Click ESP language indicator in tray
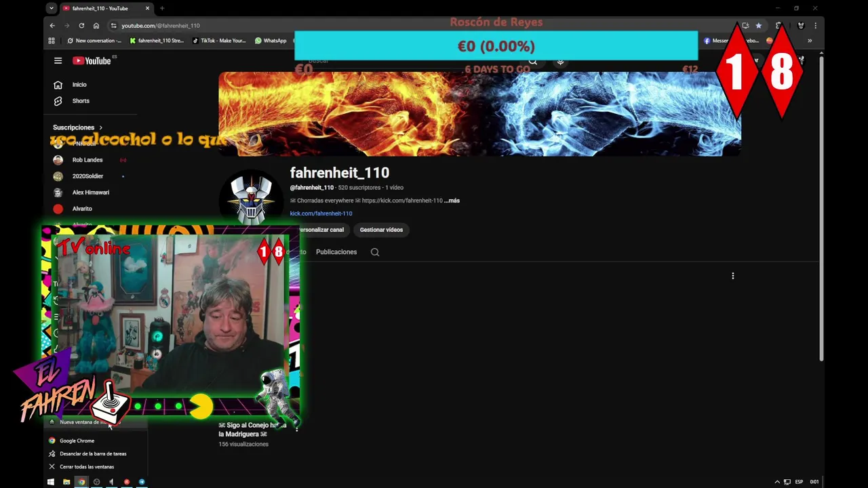Viewport: 868px width, 488px height. point(799,482)
